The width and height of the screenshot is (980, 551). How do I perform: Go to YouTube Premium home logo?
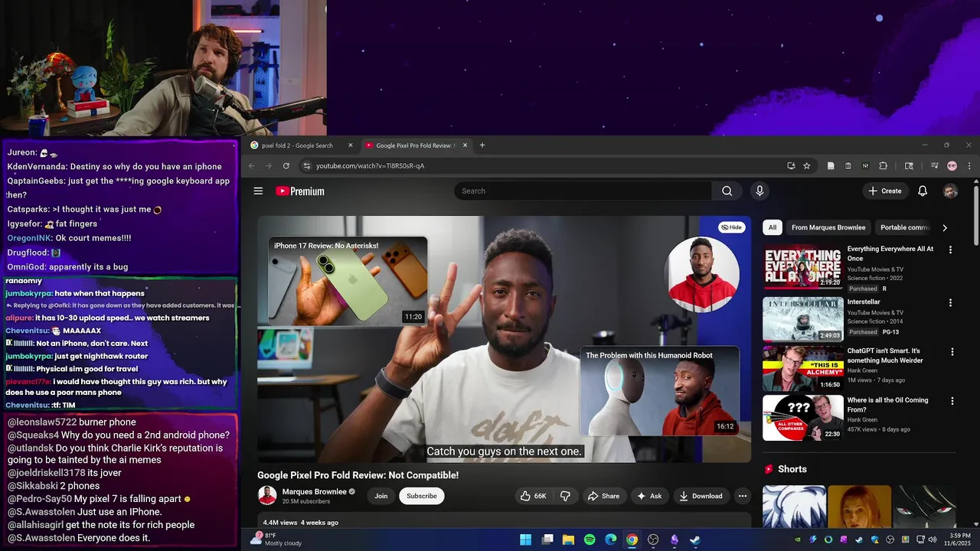pos(300,191)
